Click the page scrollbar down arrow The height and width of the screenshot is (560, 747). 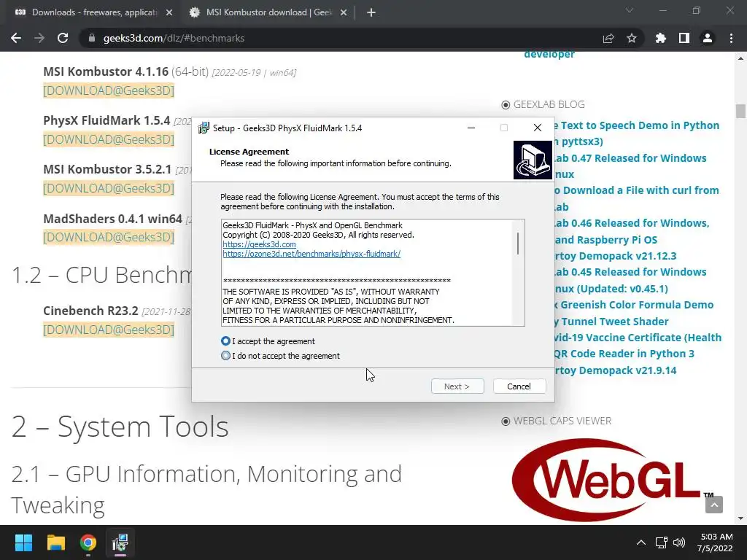click(x=740, y=518)
